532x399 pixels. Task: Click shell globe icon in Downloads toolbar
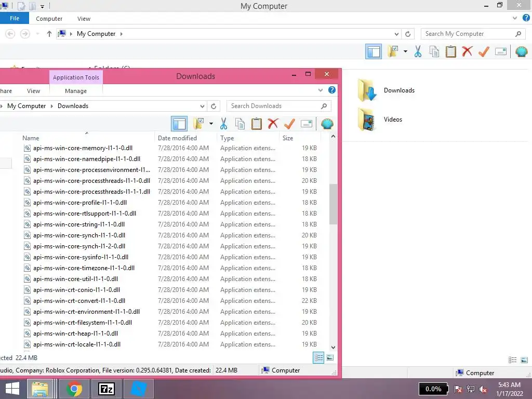pyautogui.click(x=327, y=124)
